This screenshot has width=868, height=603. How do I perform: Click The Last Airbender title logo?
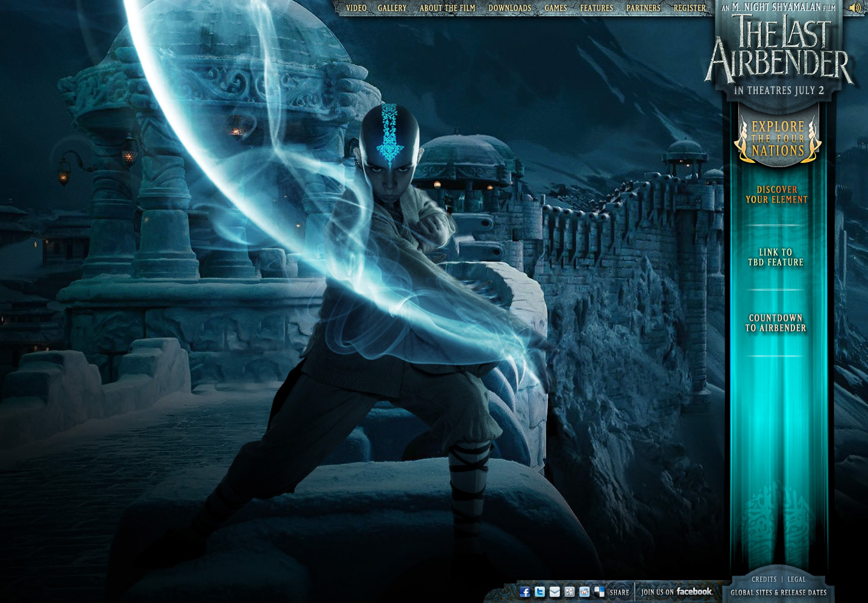click(x=779, y=48)
